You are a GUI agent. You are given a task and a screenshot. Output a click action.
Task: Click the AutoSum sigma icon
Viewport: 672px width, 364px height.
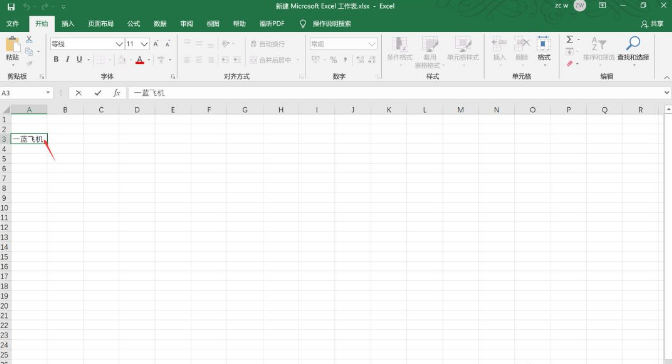[x=570, y=39]
